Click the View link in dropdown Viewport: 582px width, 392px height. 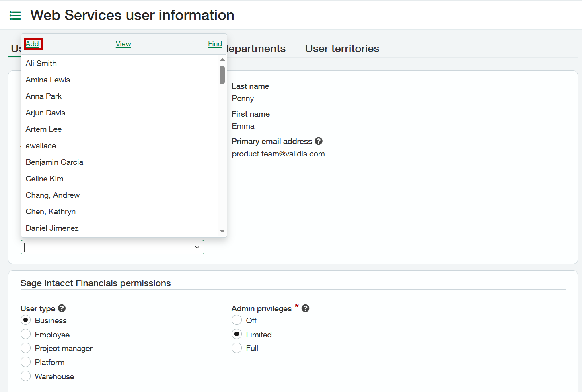123,44
